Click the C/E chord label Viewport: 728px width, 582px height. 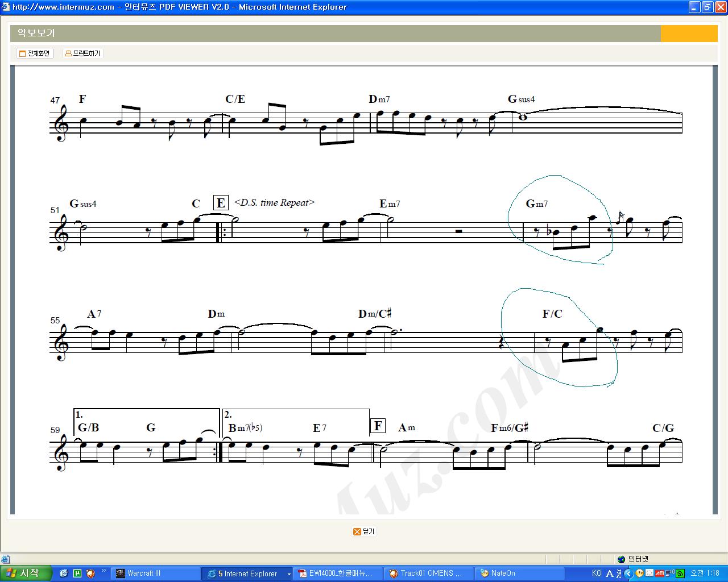[x=235, y=99]
